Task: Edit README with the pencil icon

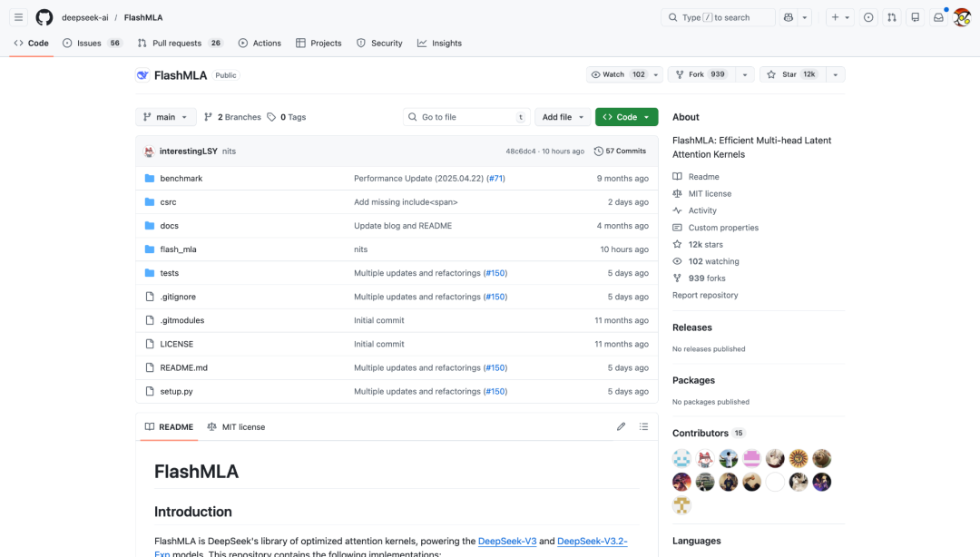Action: click(x=622, y=426)
